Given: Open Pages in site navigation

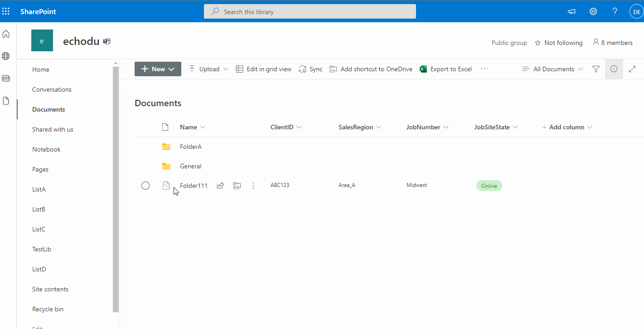Looking at the screenshot, I should 40,169.
